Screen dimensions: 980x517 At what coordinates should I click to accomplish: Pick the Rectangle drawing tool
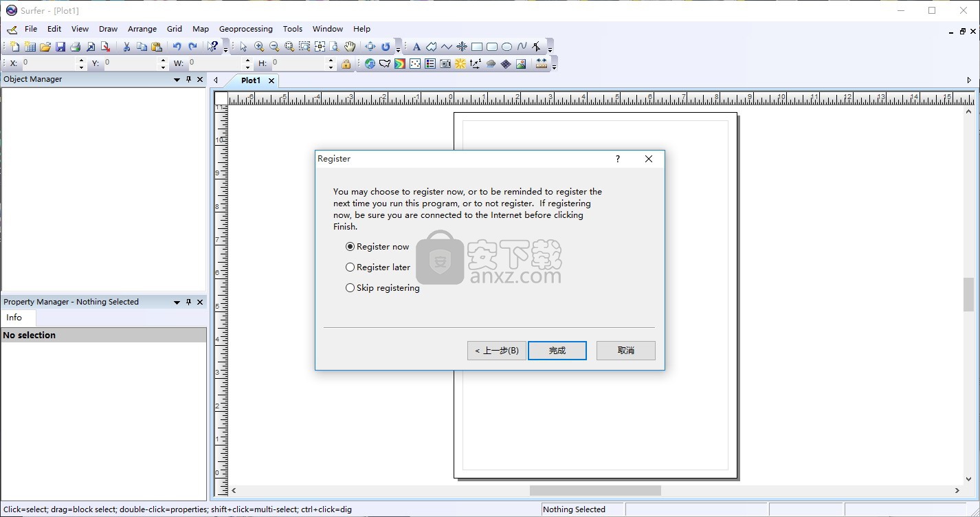click(477, 47)
